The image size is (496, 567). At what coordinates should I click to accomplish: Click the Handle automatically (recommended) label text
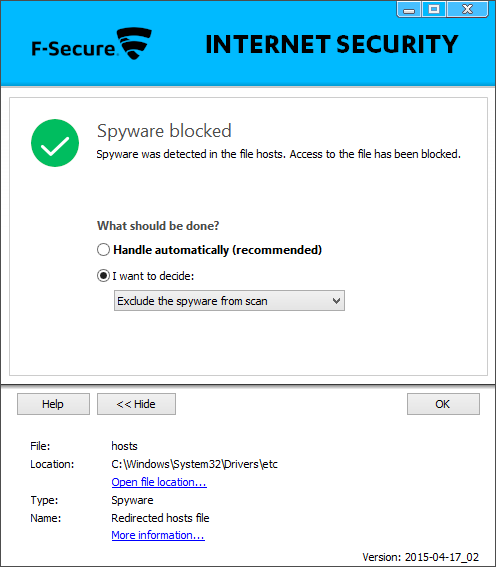point(218,250)
